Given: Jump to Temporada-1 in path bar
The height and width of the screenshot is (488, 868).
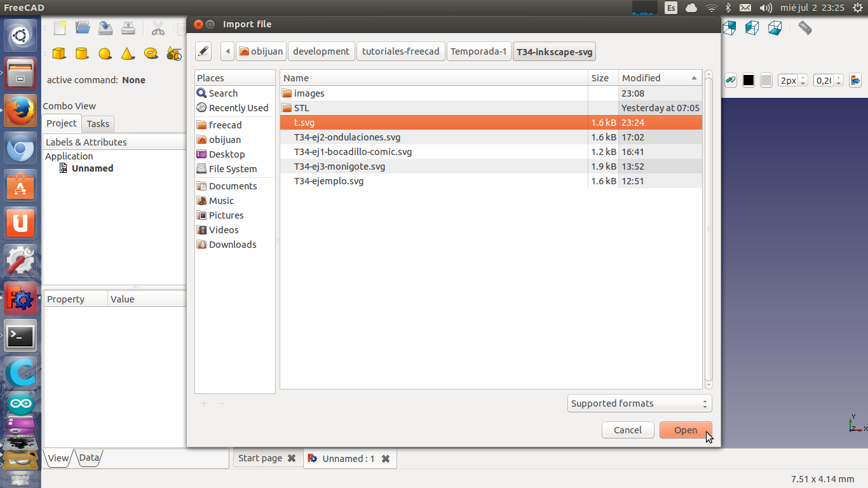Looking at the screenshot, I should [x=478, y=51].
